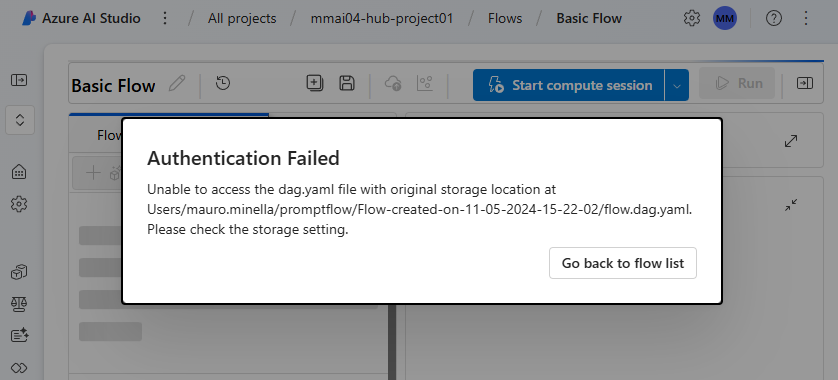Screen dimensions: 838x380
Task: Open the Azure AI Studio home logo
Action: tap(29, 18)
